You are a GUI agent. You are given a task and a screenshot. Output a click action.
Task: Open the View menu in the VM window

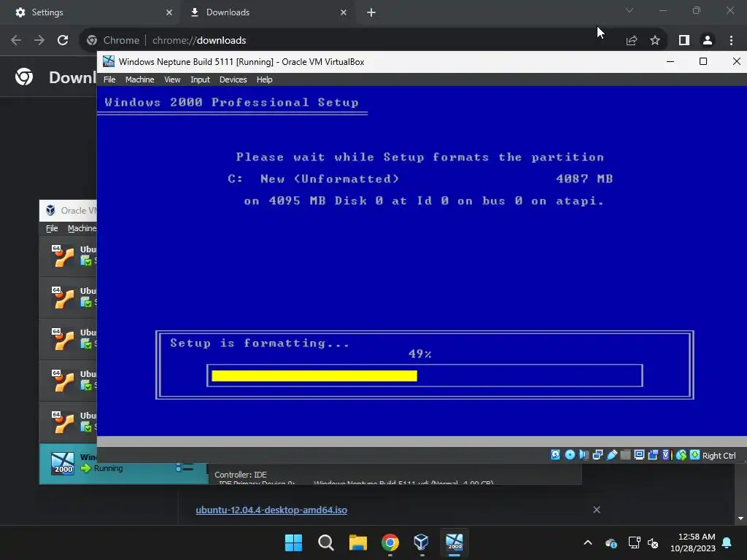(172, 79)
